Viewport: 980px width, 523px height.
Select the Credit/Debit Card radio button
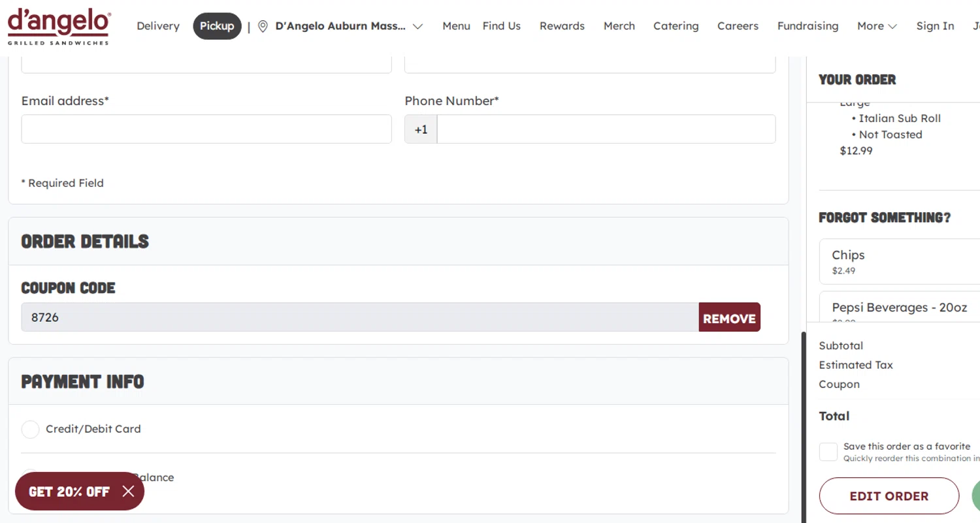[30, 429]
